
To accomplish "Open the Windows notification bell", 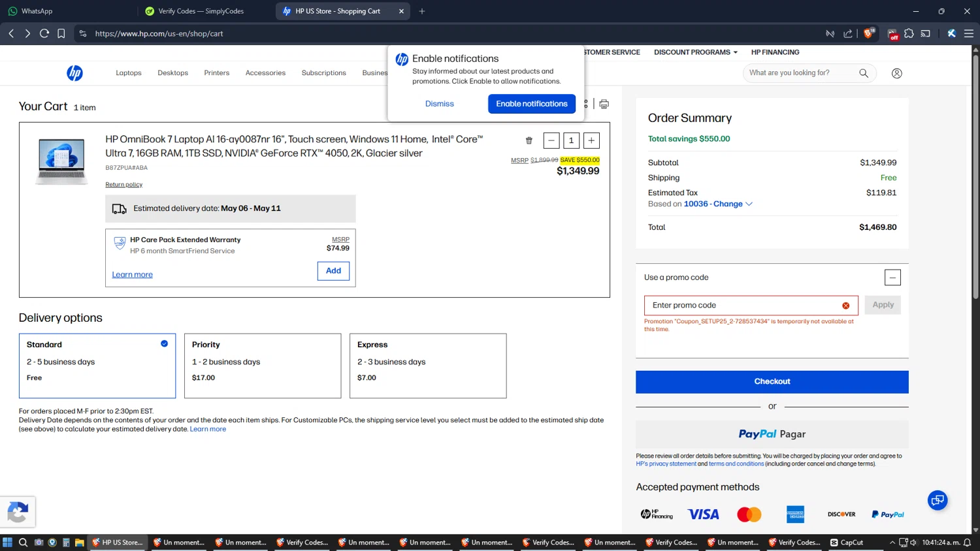I will (968, 543).
